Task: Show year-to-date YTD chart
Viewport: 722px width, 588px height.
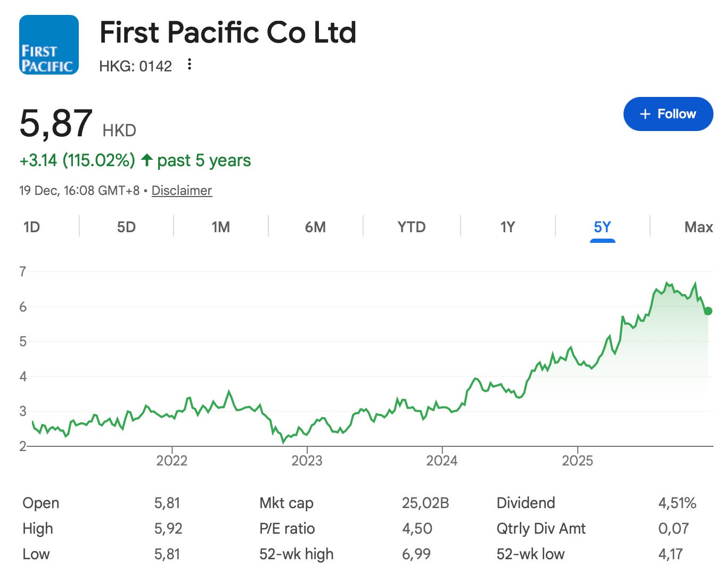Action: click(x=412, y=227)
